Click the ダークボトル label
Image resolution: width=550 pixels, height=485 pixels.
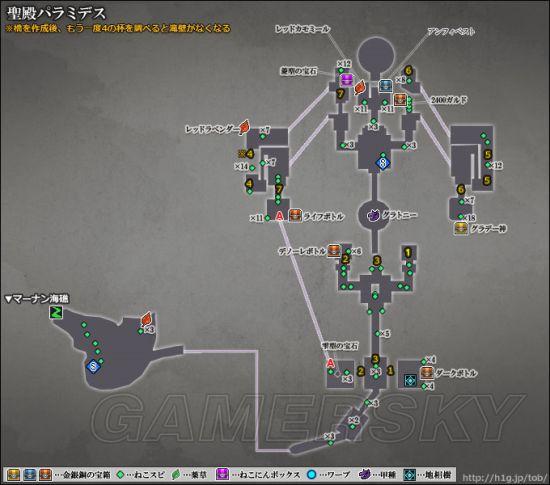[456, 373]
